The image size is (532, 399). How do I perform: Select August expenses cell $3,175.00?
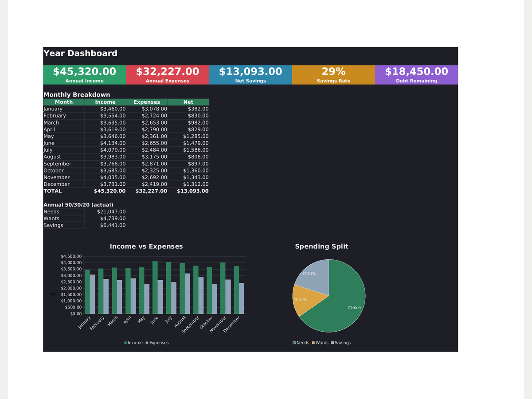click(147, 157)
